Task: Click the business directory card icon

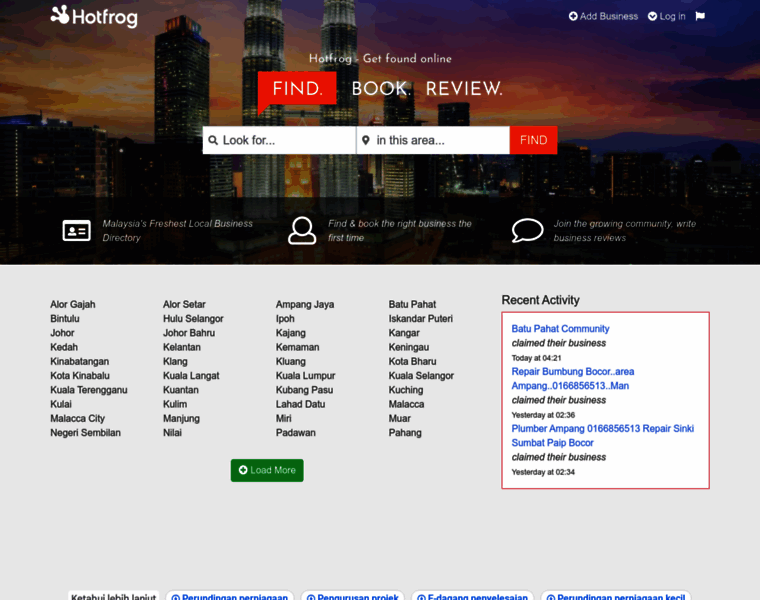Action: 77,231
